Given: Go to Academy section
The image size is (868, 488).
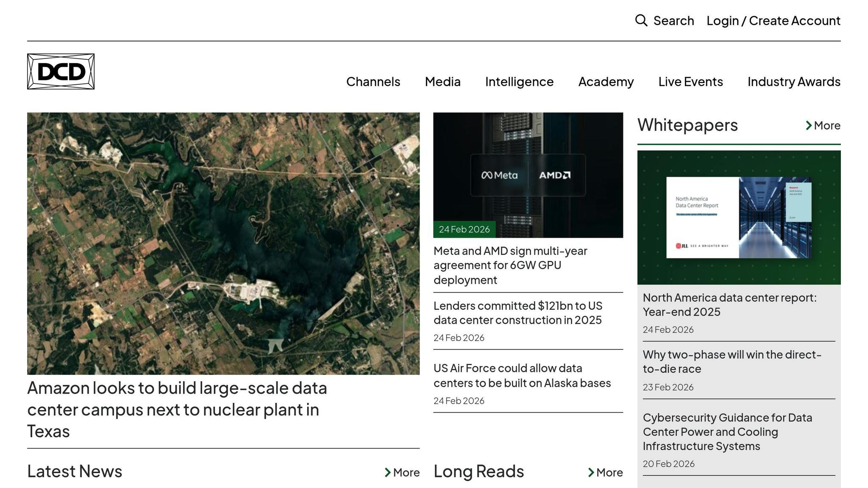Looking at the screenshot, I should (x=606, y=81).
